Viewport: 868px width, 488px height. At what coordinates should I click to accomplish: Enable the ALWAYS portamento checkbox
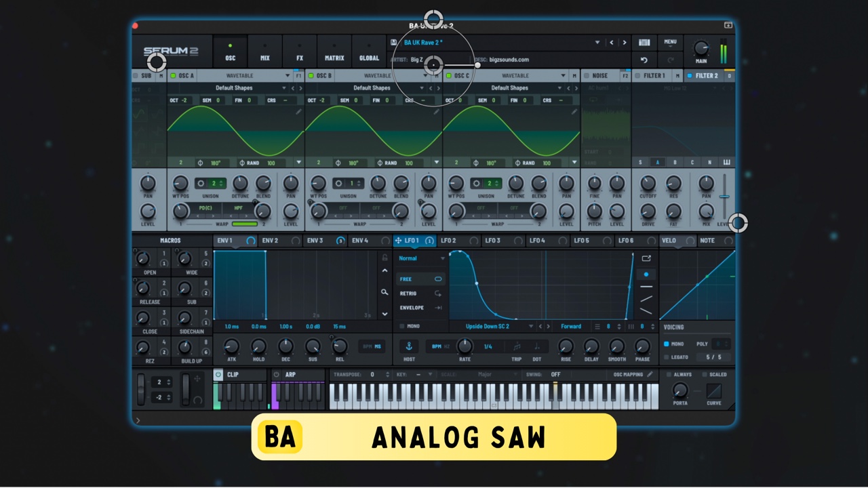[x=669, y=374]
